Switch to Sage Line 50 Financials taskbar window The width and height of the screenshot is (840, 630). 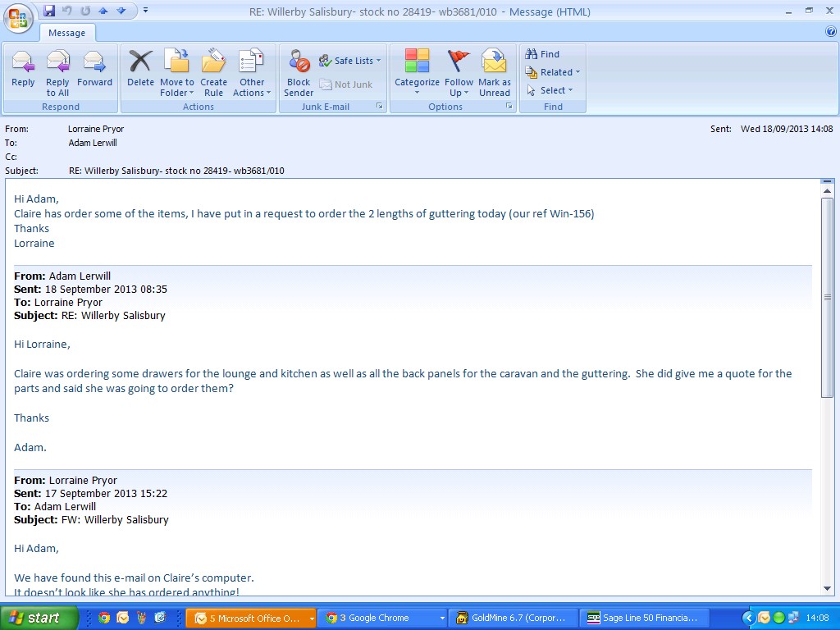pyautogui.click(x=645, y=618)
